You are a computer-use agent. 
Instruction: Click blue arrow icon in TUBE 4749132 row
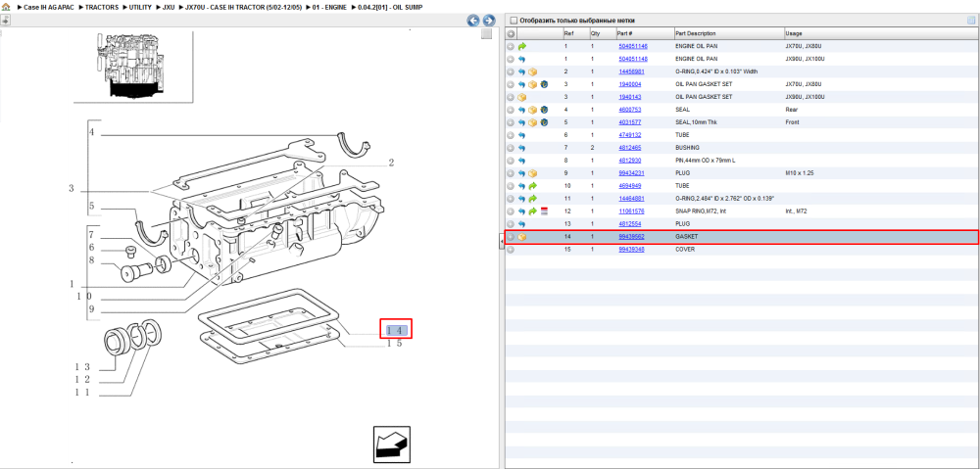pos(522,135)
